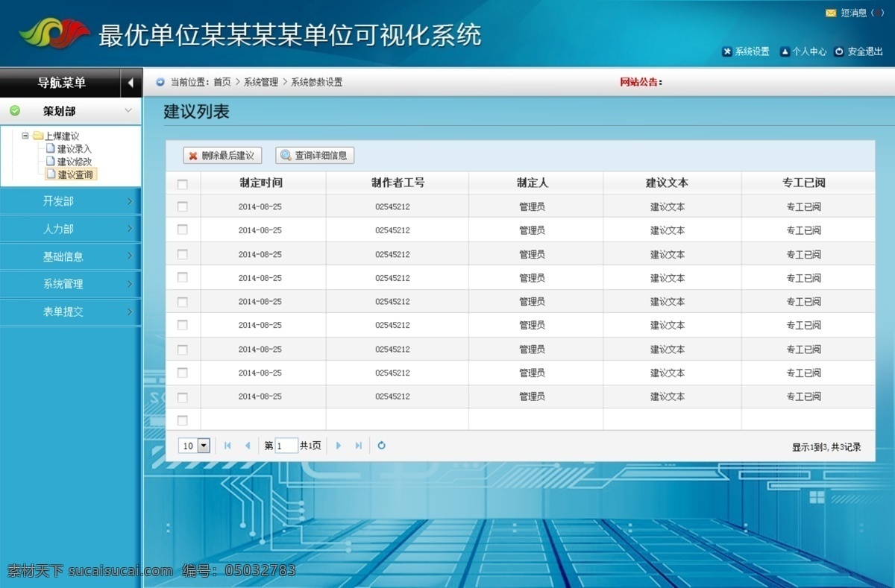The width and height of the screenshot is (895, 588).
Task: Check the third data row checkbox
Action: (183, 254)
